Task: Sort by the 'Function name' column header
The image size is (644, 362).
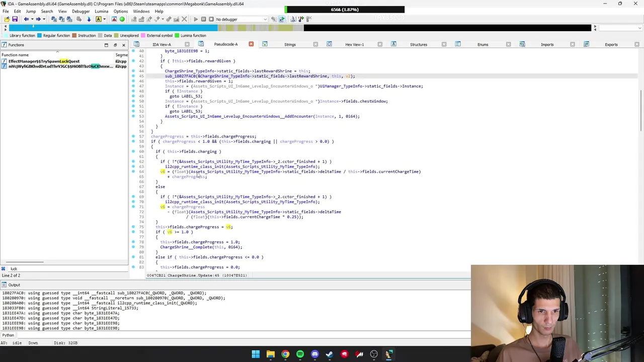Action: [15, 55]
